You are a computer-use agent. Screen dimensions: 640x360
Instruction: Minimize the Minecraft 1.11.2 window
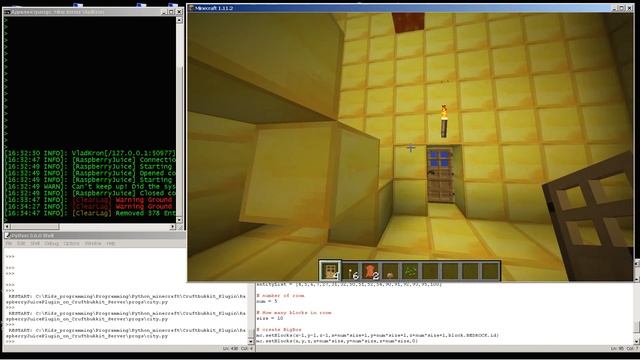pyautogui.click(x=615, y=8)
